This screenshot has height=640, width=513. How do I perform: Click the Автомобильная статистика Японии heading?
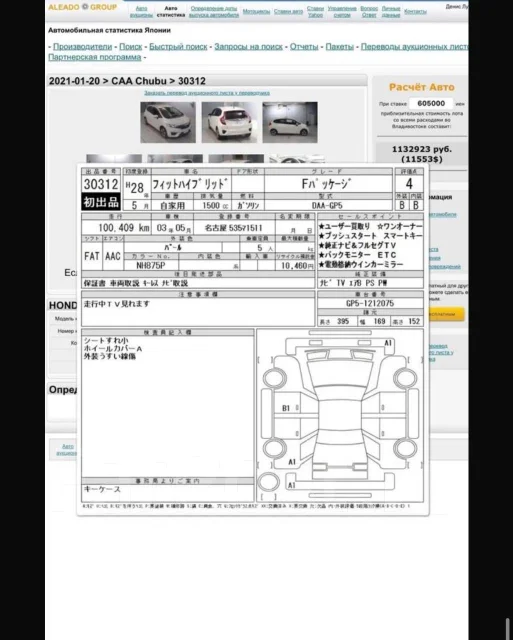click(x=109, y=30)
